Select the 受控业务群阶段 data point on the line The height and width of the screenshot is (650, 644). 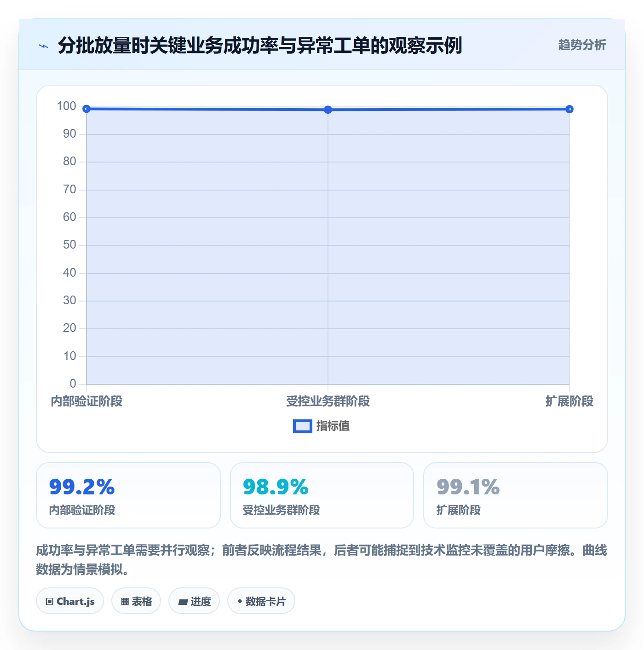pos(328,110)
